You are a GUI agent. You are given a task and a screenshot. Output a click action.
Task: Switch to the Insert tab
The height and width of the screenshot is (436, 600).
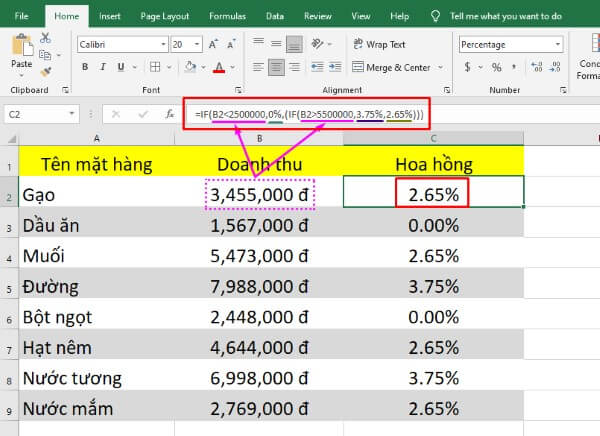[x=109, y=16]
